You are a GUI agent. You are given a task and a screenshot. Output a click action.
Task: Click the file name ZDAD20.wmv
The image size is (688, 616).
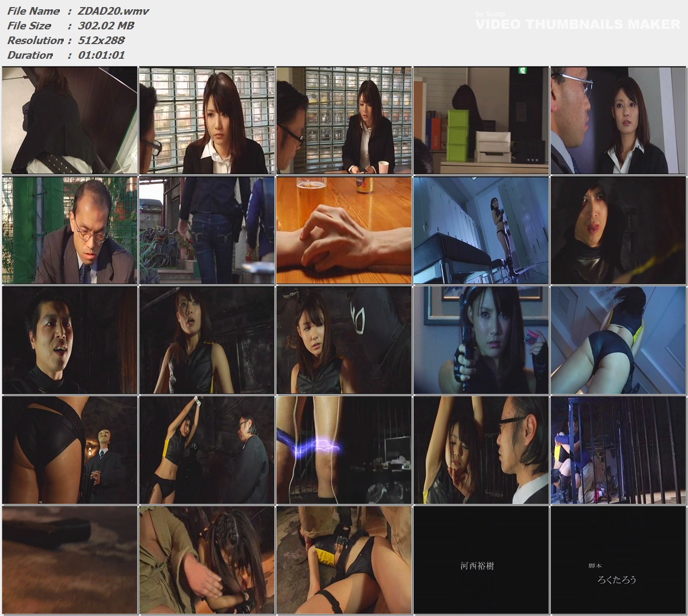pyautogui.click(x=113, y=11)
